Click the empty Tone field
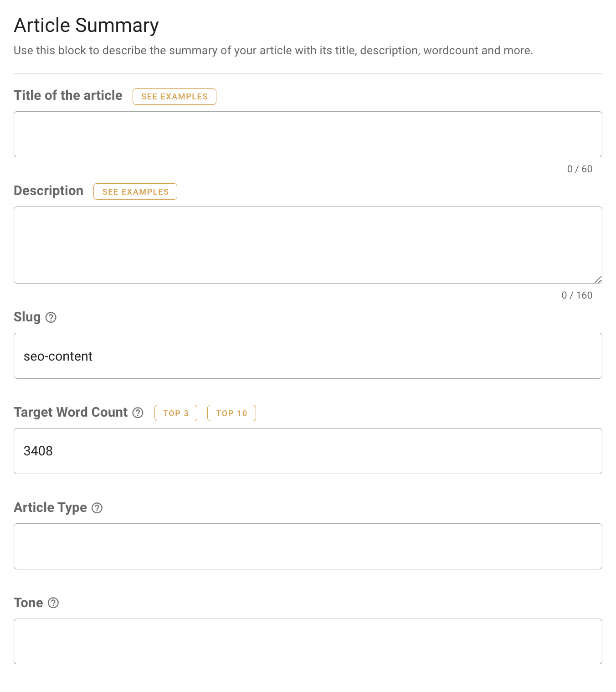The image size is (616, 692). (308, 641)
